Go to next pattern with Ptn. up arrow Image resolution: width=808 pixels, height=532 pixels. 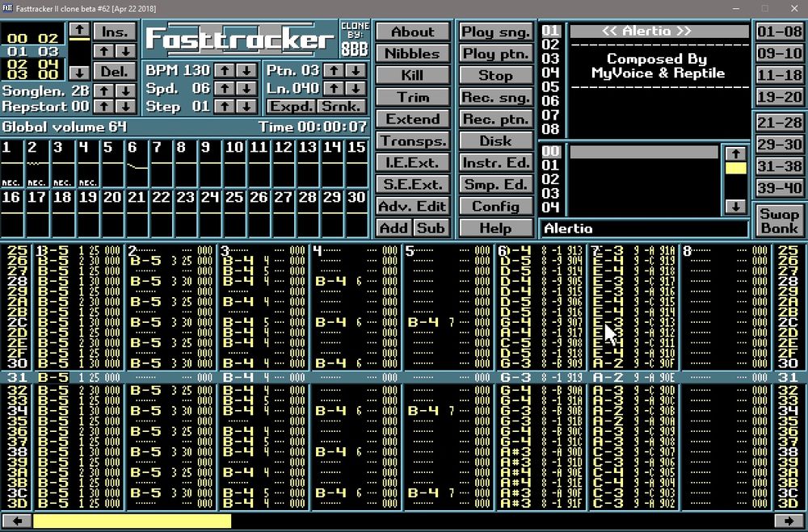[x=334, y=70]
